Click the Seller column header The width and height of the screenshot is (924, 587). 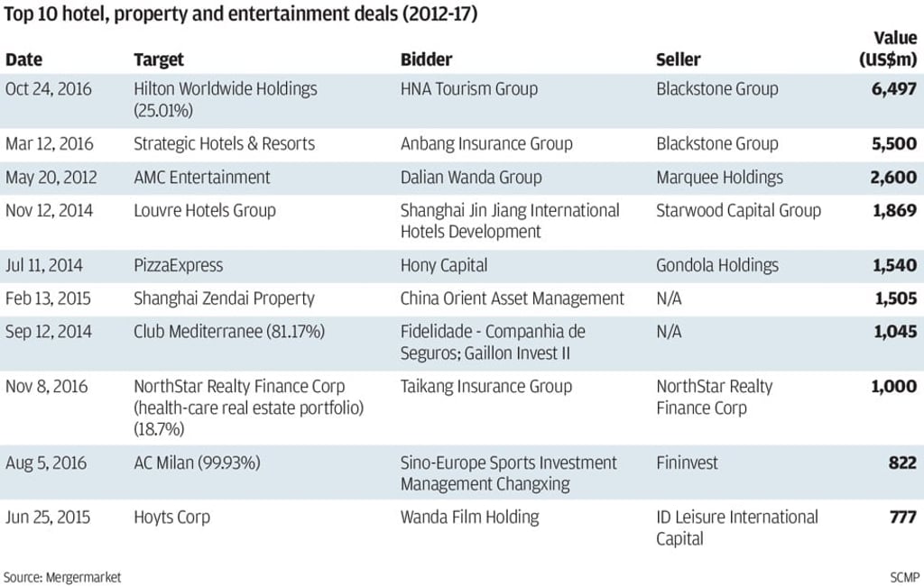pyautogui.click(x=678, y=60)
